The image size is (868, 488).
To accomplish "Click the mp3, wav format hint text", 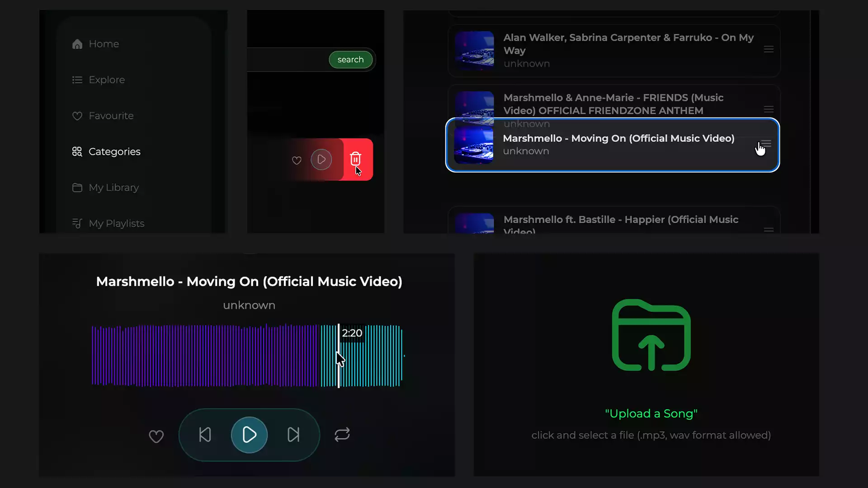I will click(x=651, y=435).
